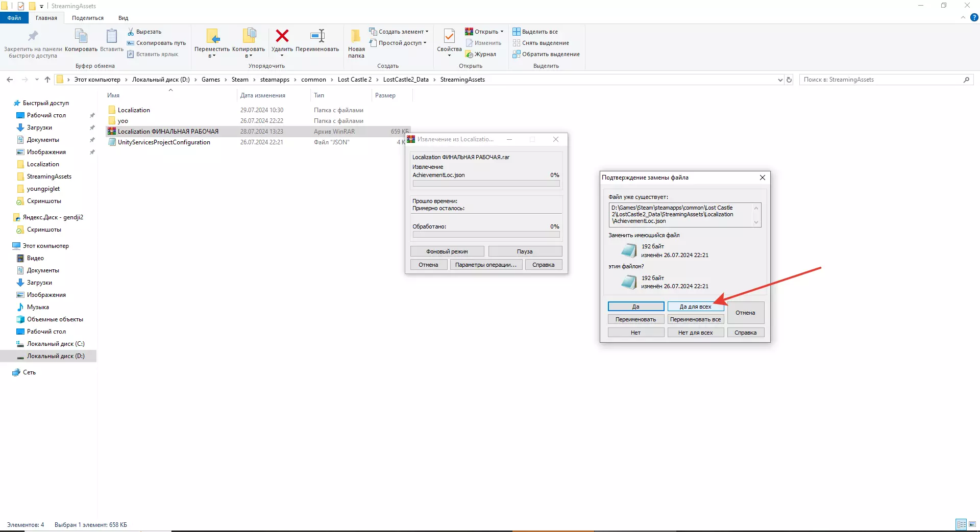Click Отмена in the replace confirmation dialog
980x532 pixels.
point(745,313)
